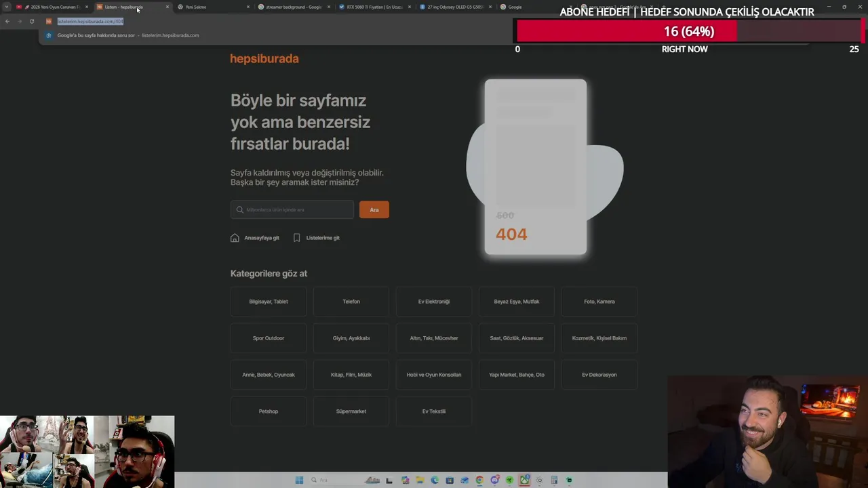Click the bookmark icon beside Listelerime git

pos(296,238)
